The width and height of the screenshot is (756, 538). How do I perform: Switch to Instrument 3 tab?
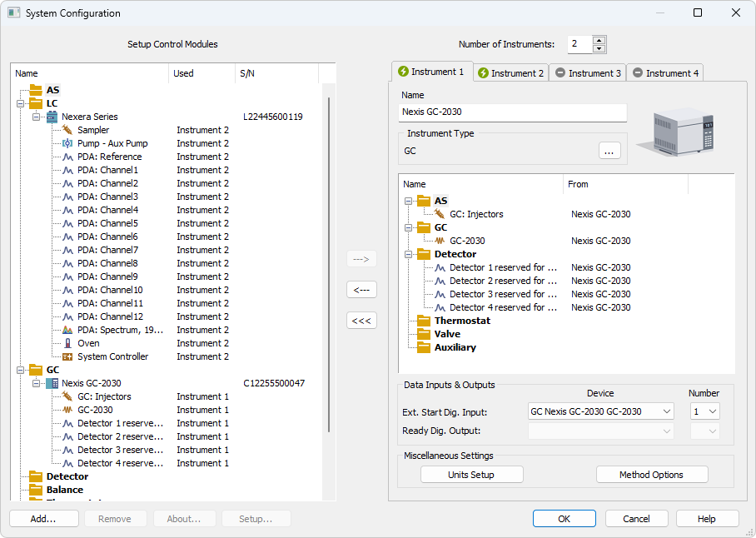pyautogui.click(x=588, y=73)
